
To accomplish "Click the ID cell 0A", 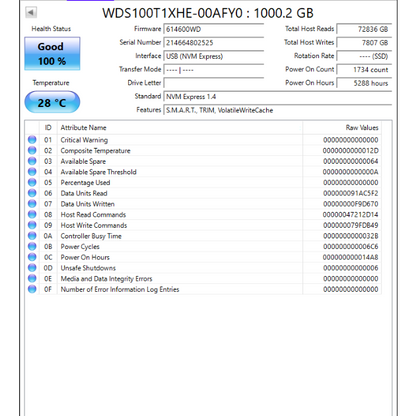I will [x=48, y=236].
